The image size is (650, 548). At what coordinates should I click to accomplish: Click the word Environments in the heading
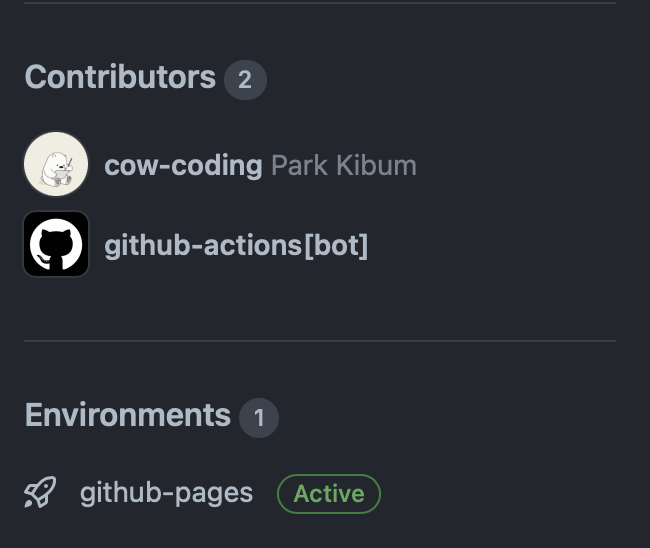pos(128,415)
